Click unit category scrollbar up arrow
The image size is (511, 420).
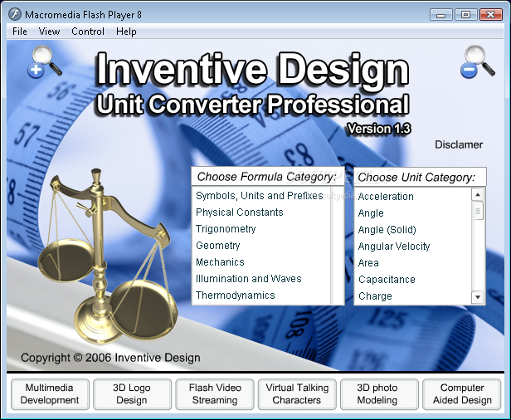tap(478, 195)
